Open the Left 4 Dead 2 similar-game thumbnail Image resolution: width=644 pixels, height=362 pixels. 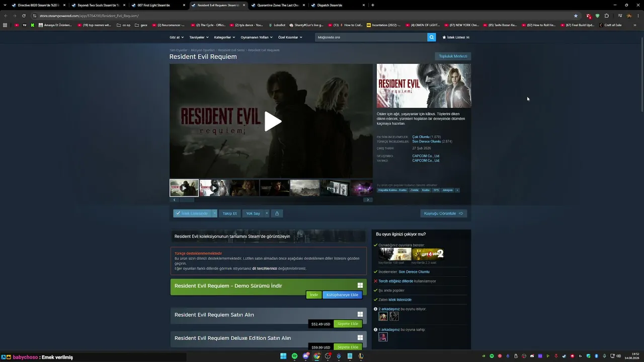pos(428,254)
